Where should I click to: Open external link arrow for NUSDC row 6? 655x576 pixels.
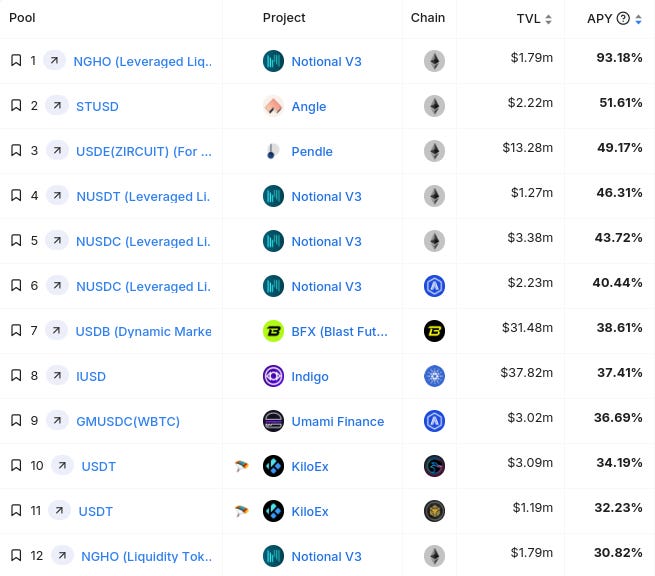[x=57, y=286]
